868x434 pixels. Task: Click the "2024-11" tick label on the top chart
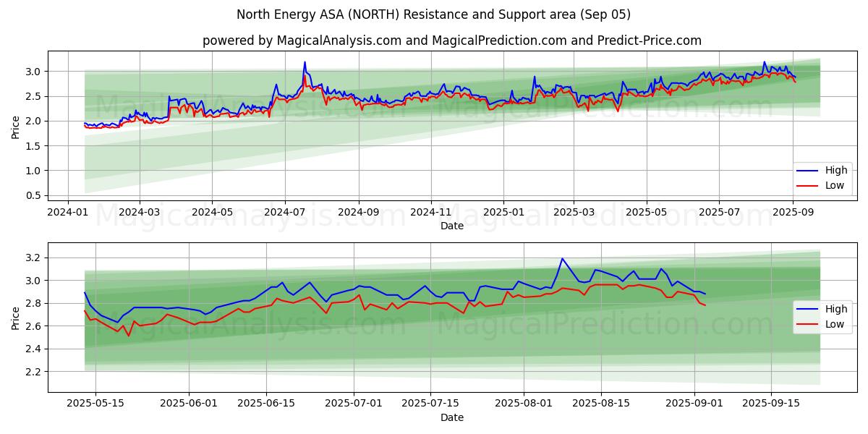click(431, 212)
